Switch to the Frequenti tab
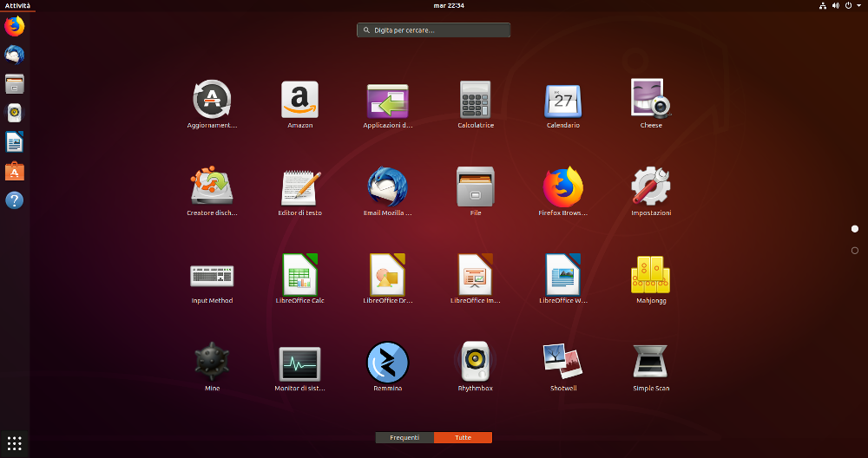Viewport: 868px width, 458px height. click(x=404, y=437)
